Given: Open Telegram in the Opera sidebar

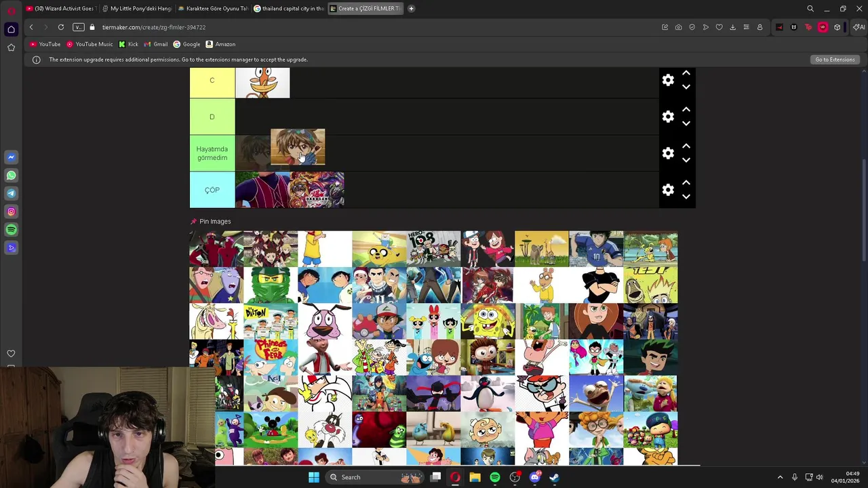Looking at the screenshot, I should click(x=11, y=193).
